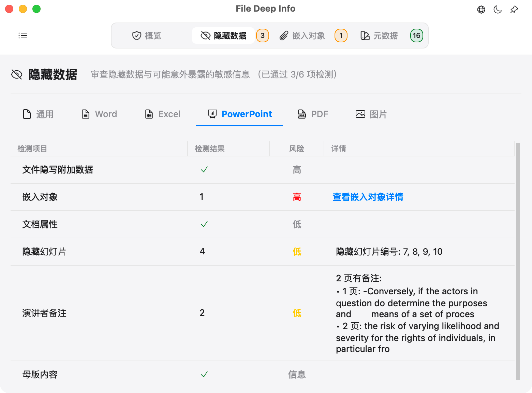Pin the window with the pin icon
532x393 pixels.
[514, 10]
